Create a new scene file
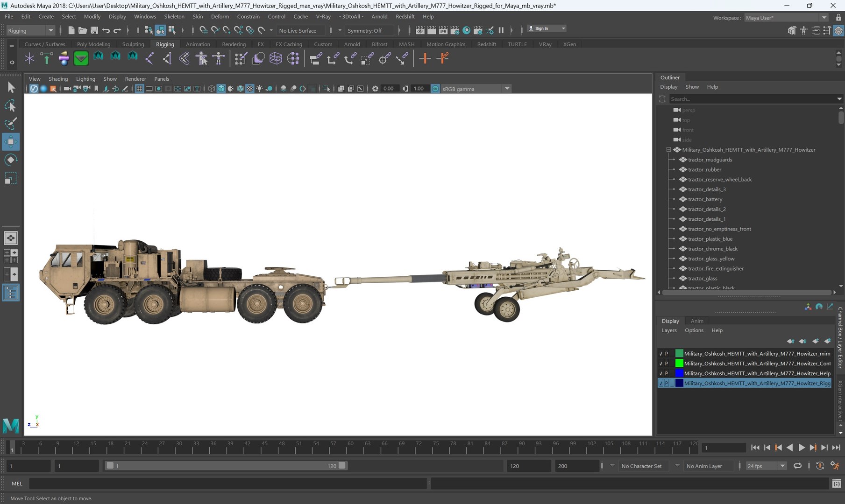The height and width of the screenshot is (504, 845). click(x=71, y=30)
